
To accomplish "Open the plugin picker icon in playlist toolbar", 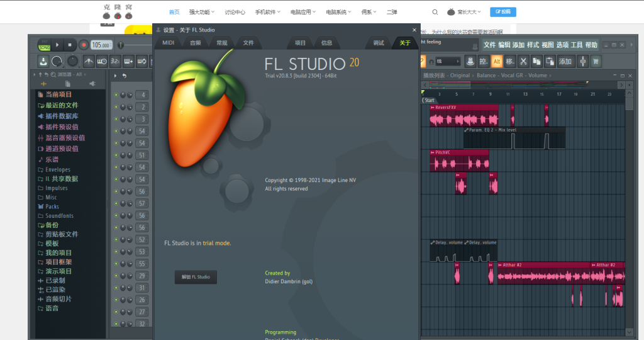I will (470, 62).
